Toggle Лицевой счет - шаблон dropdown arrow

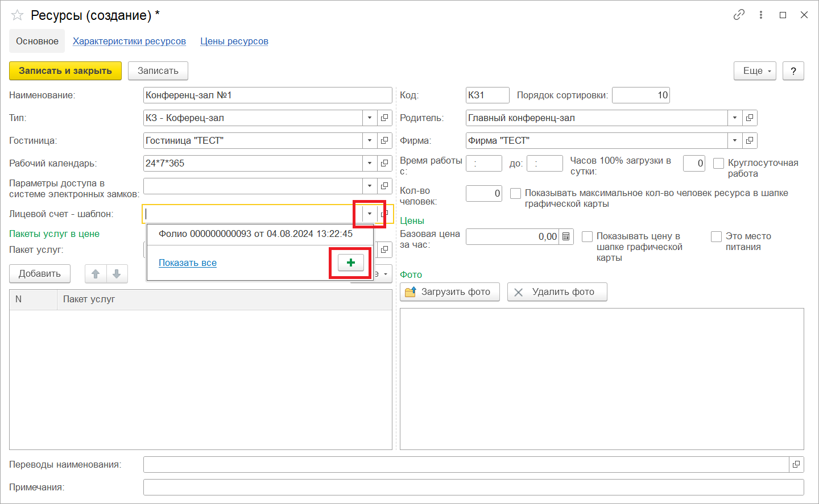coord(370,214)
